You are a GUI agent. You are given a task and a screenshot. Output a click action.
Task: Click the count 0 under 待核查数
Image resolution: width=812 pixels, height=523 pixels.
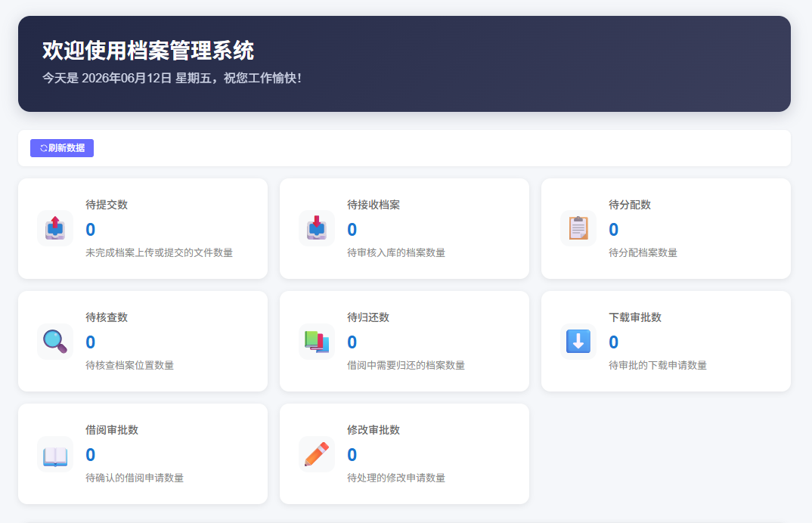pos(90,342)
